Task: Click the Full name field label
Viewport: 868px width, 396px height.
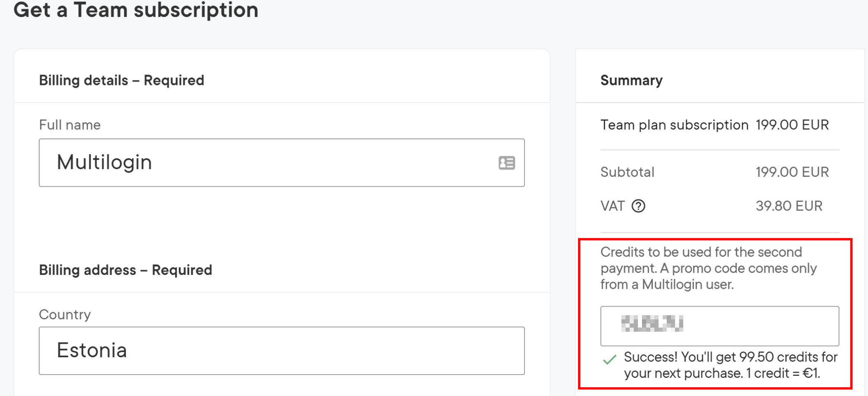Action: (70, 125)
